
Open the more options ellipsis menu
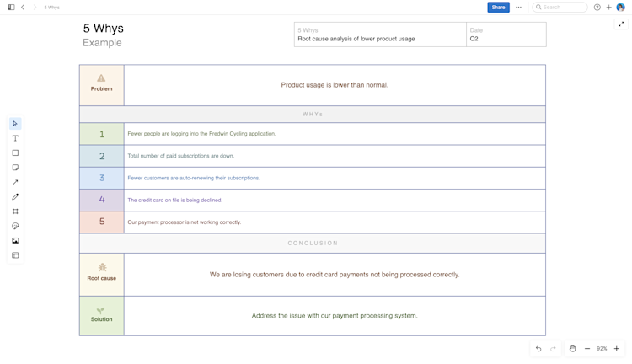pos(518,8)
